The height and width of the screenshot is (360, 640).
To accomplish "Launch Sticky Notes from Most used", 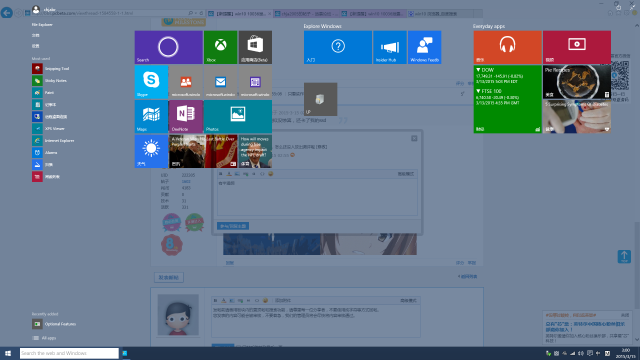I will 49,81.
